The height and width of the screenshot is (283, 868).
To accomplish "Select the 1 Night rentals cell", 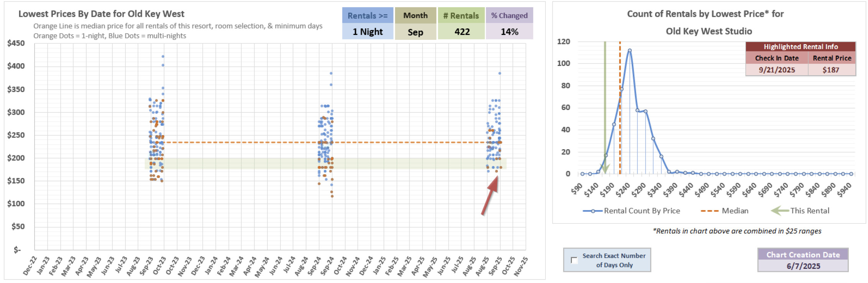I will (367, 32).
